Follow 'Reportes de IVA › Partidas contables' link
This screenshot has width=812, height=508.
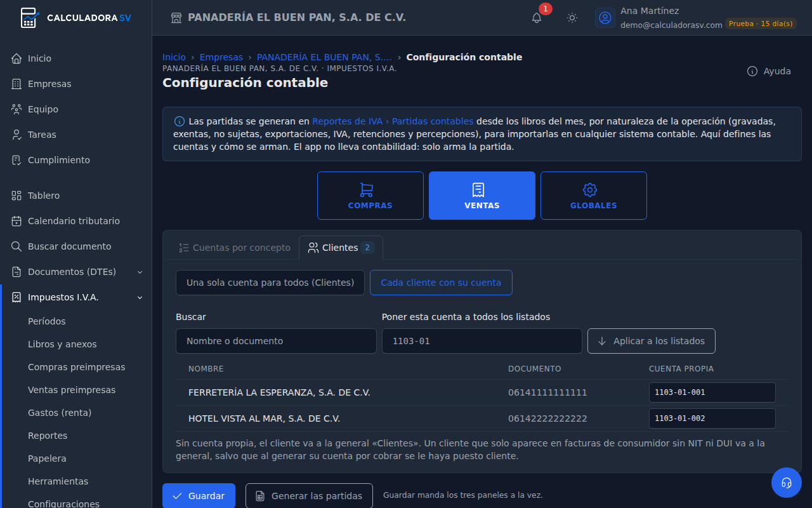[x=393, y=121]
